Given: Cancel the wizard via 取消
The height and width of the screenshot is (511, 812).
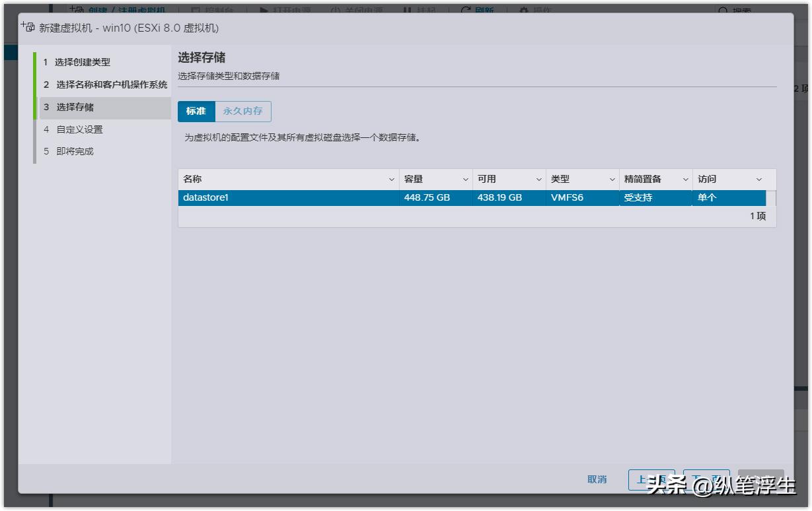Looking at the screenshot, I should [x=598, y=480].
